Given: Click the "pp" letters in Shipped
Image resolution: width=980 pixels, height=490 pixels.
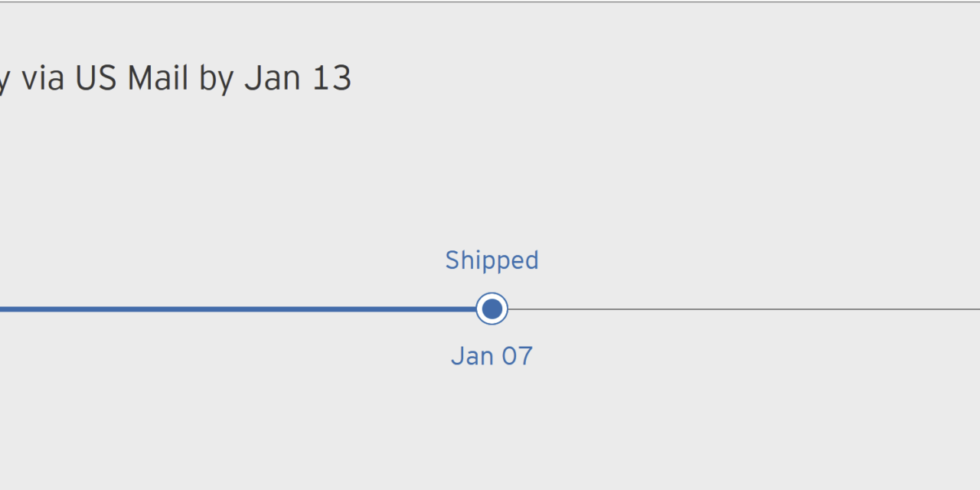Looking at the screenshot, I should (489, 262).
